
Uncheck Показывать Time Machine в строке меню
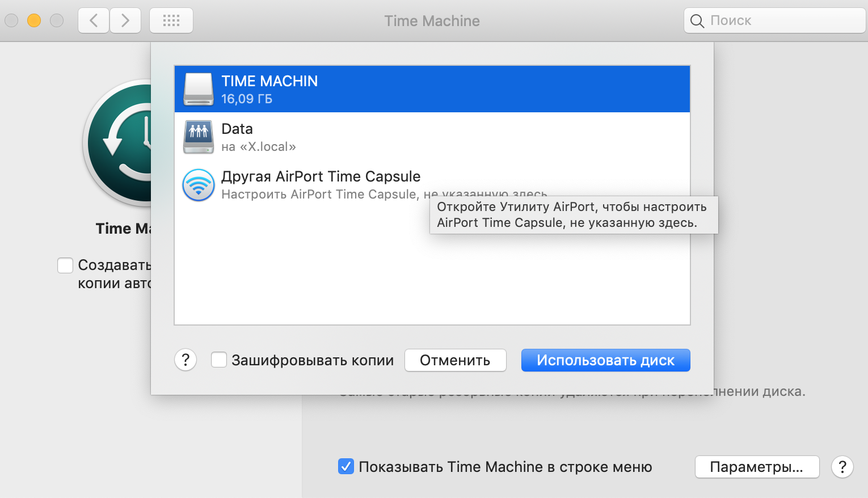346,466
